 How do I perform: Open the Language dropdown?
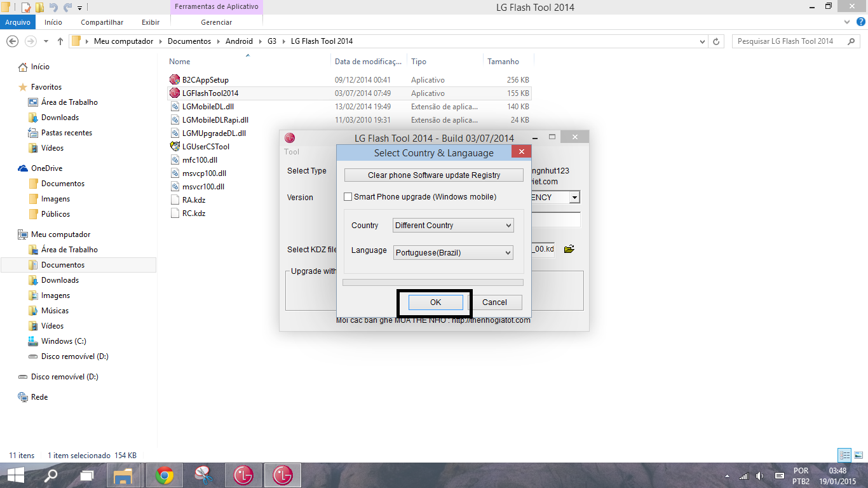453,253
